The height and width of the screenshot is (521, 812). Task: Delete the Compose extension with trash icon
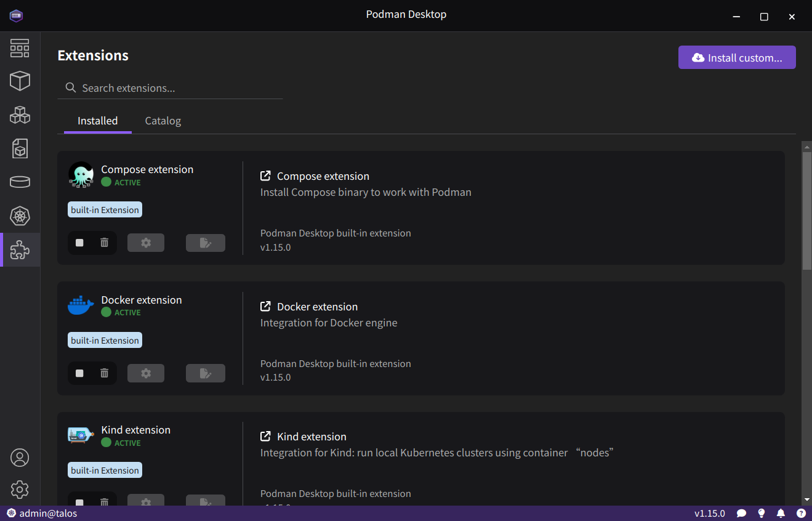105,243
